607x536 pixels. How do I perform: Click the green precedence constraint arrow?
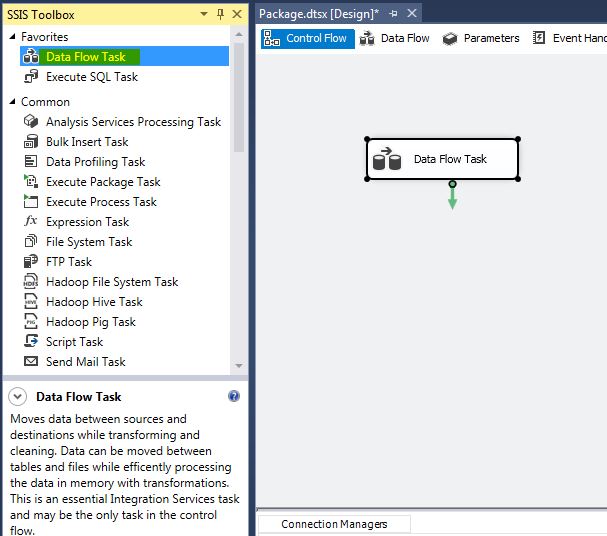[452, 196]
